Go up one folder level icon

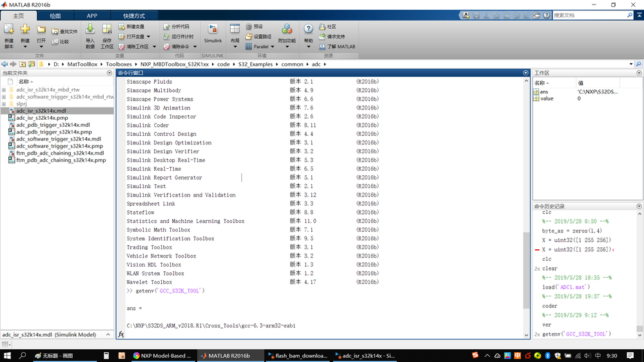click(x=23, y=64)
